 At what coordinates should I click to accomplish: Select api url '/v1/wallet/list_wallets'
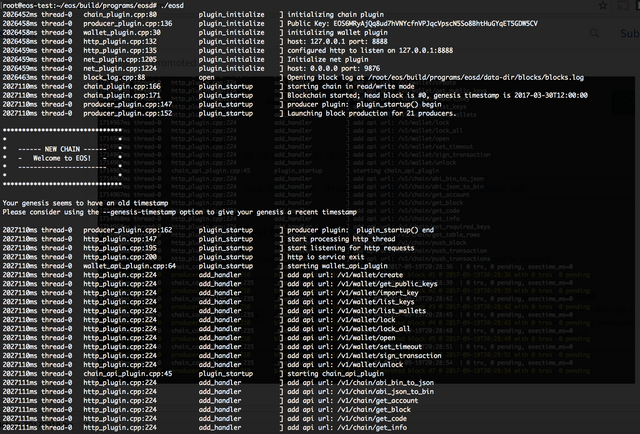(x=382, y=311)
